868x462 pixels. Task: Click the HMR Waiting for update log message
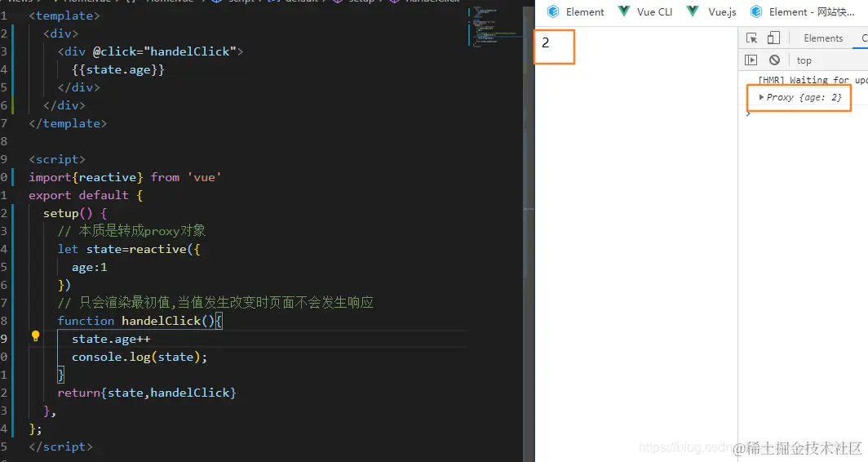click(x=813, y=80)
